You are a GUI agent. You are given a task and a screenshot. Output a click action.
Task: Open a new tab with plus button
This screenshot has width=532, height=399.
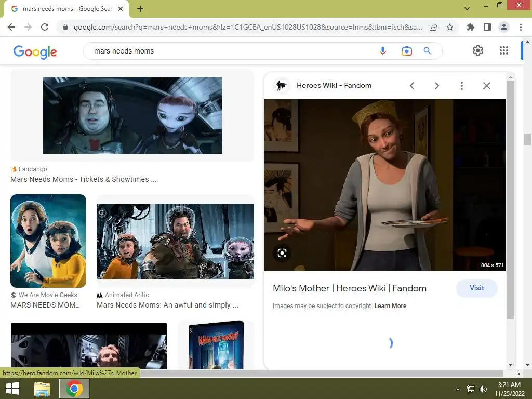(140, 9)
